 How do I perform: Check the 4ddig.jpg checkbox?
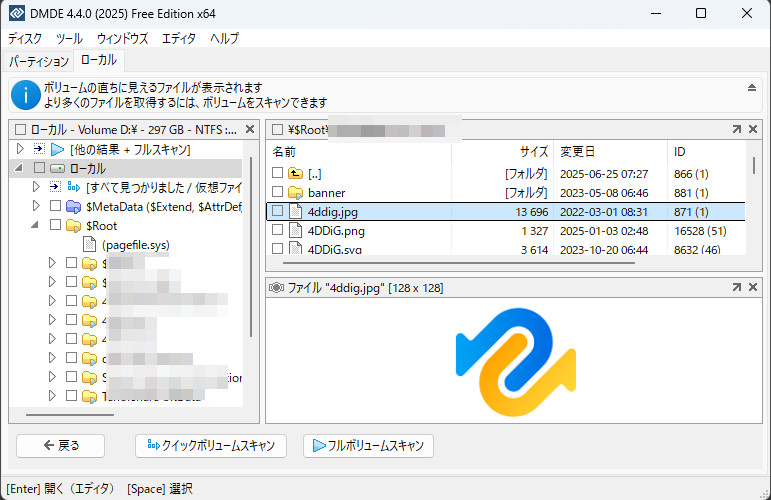click(277, 211)
